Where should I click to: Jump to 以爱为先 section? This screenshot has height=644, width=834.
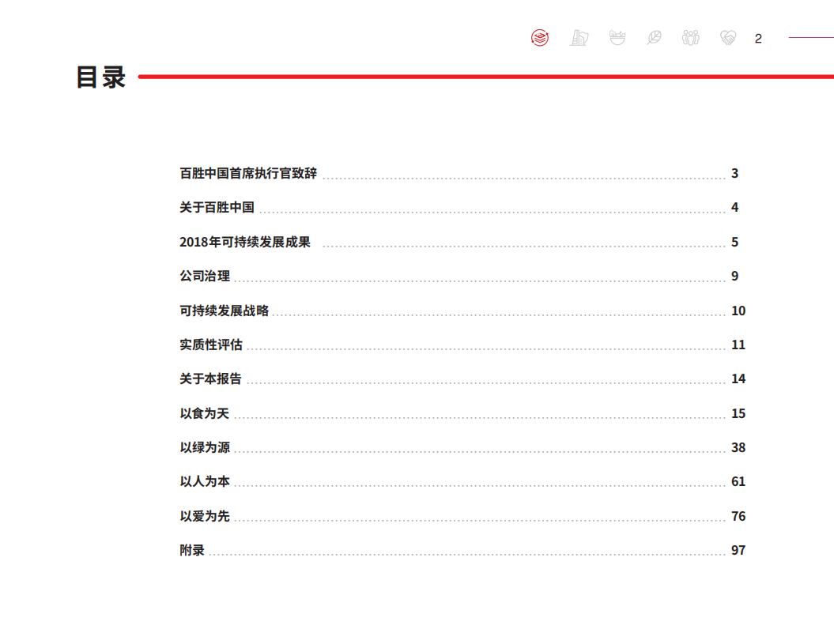[x=205, y=516]
